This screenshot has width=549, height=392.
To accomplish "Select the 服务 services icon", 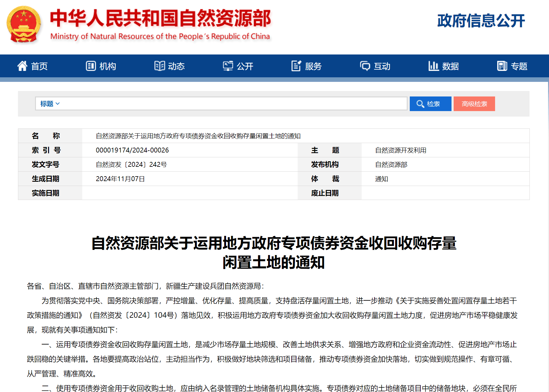I will [x=296, y=66].
